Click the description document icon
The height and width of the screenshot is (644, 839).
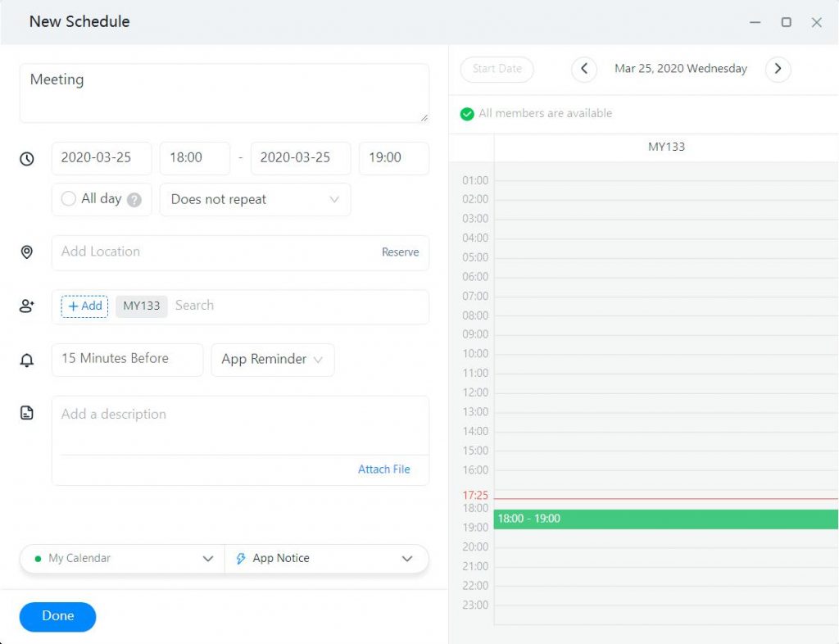27,414
